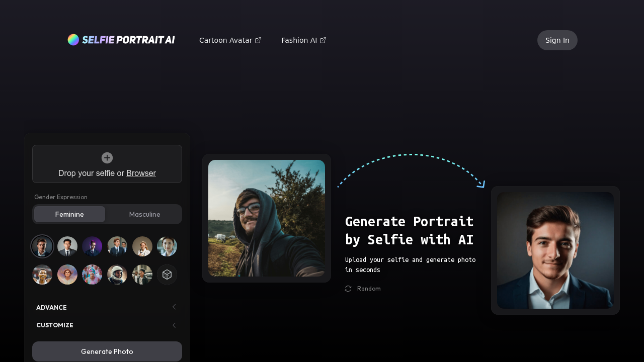Click Generate Photo

(x=107, y=351)
